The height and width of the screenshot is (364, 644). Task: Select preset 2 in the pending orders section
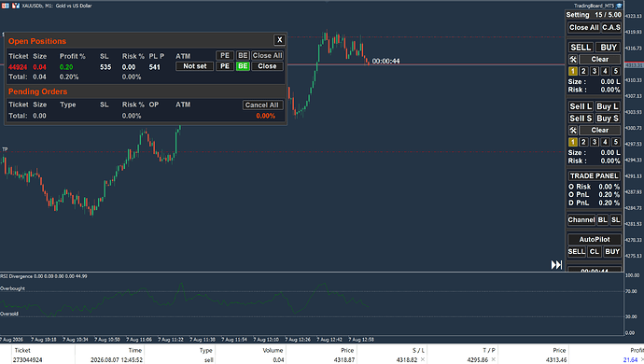coord(583,142)
